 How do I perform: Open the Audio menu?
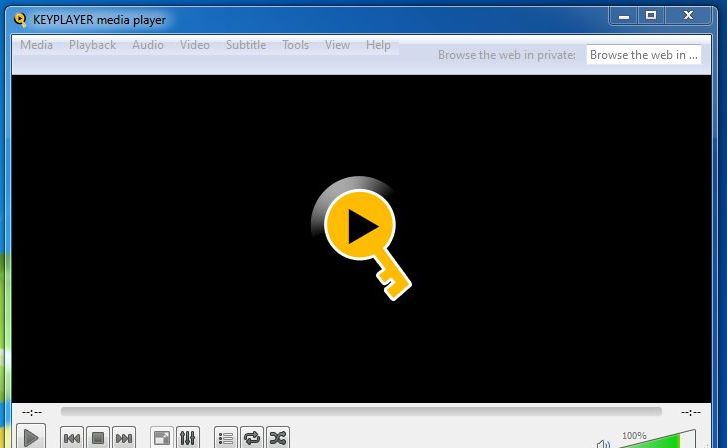148,45
